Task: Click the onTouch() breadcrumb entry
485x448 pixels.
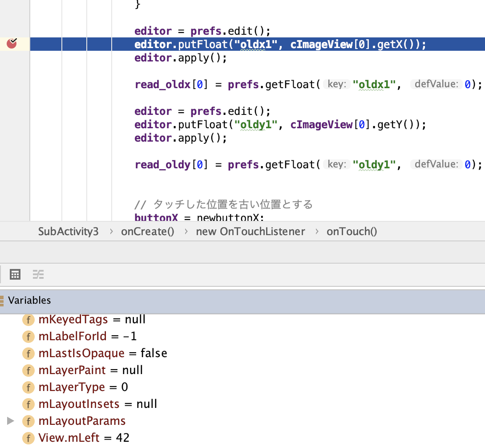Action: [352, 231]
